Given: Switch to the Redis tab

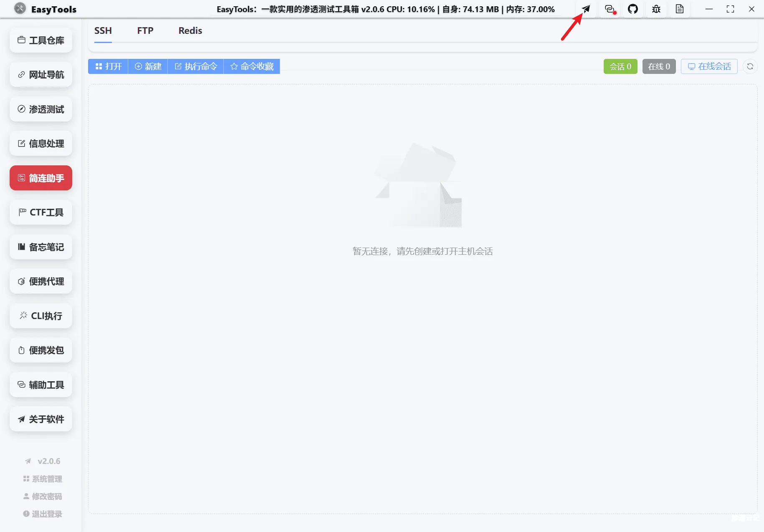Looking at the screenshot, I should 190,30.
